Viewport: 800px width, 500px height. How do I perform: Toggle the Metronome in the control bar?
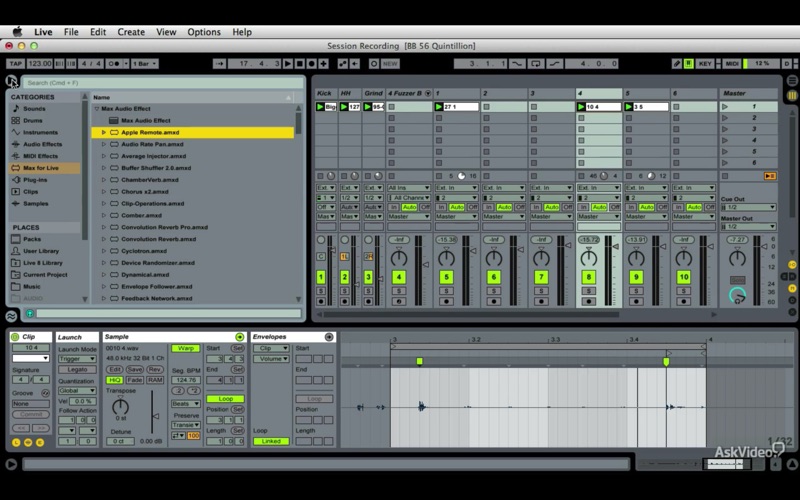point(114,64)
